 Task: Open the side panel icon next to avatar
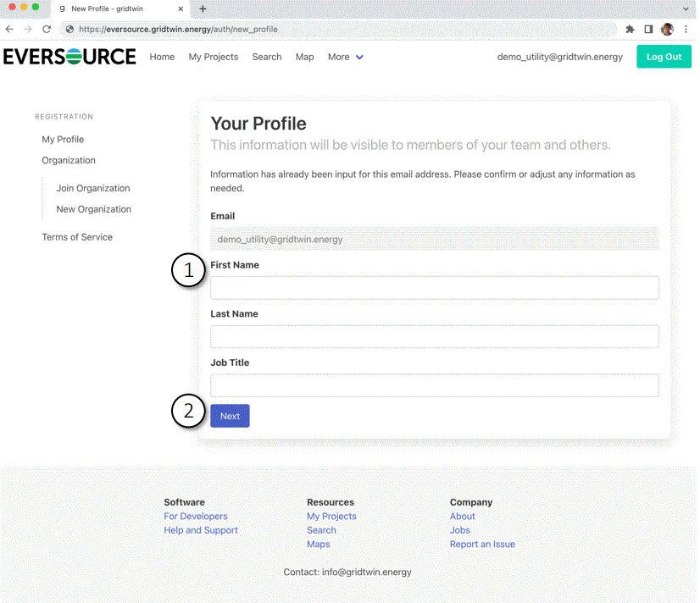(648, 28)
